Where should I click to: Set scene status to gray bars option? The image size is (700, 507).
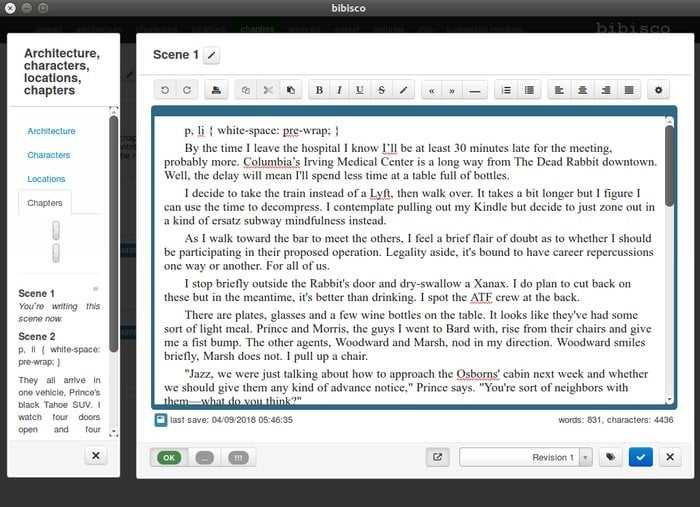[238, 457]
